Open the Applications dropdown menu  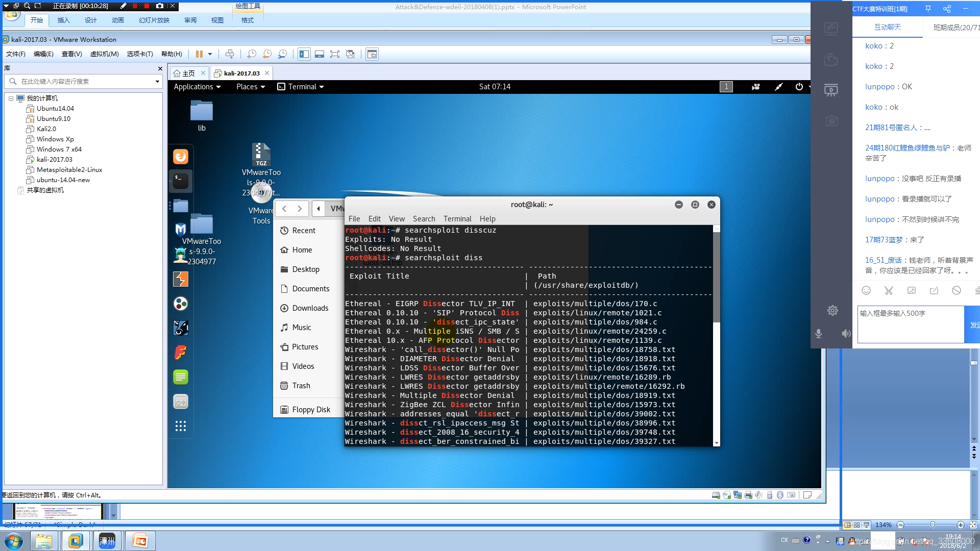[x=197, y=87]
